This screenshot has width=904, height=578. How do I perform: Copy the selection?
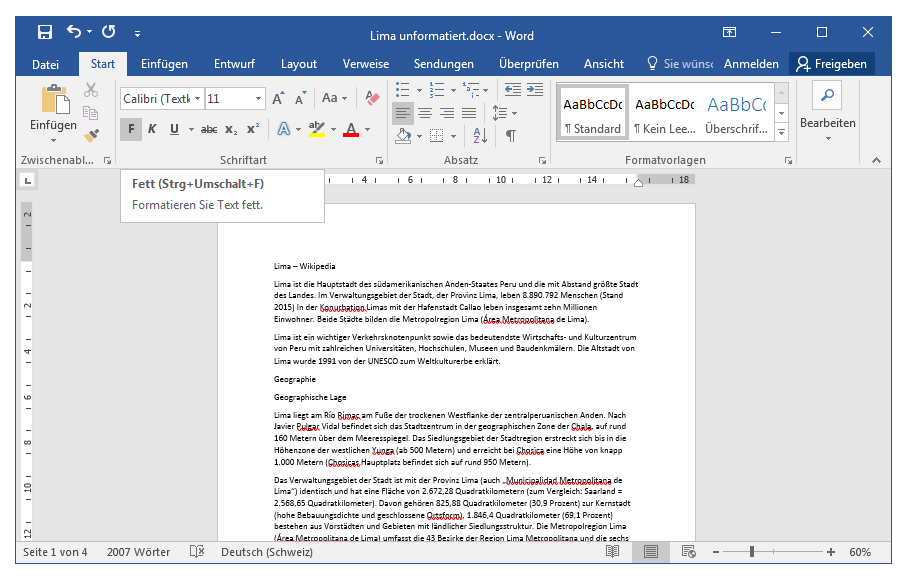point(91,112)
